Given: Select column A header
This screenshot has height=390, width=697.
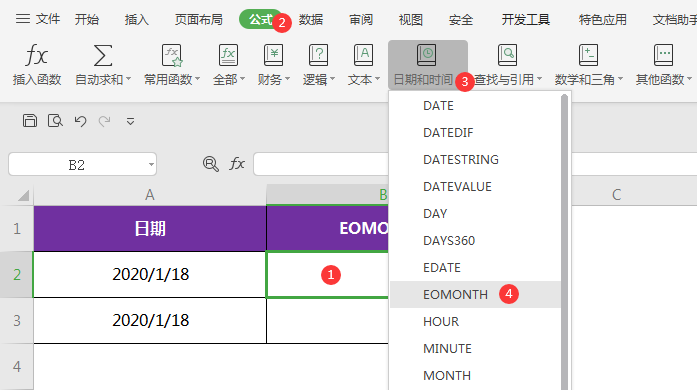Looking at the screenshot, I should [x=150, y=195].
